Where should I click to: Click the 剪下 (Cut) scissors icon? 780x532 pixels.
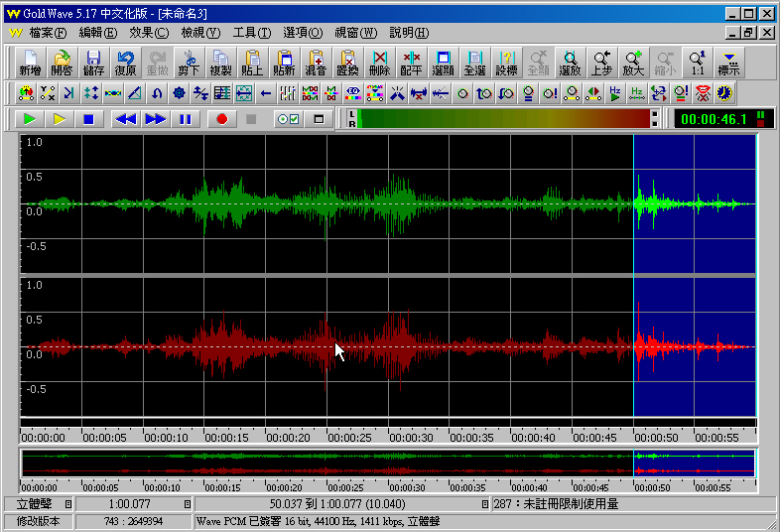(189, 64)
